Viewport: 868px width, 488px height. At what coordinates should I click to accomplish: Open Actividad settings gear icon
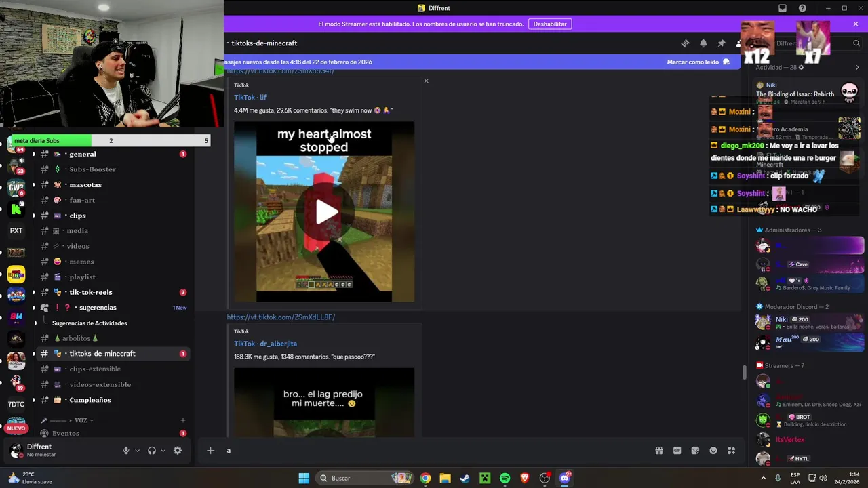[x=801, y=68]
